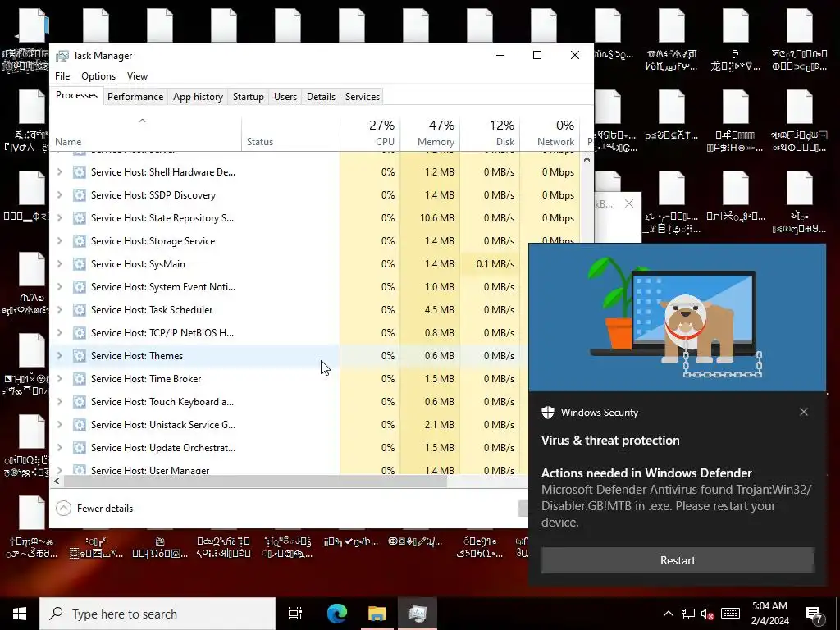The image size is (840, 630).
Task: Switch to the Performance tab
Action: pos(135,97)
